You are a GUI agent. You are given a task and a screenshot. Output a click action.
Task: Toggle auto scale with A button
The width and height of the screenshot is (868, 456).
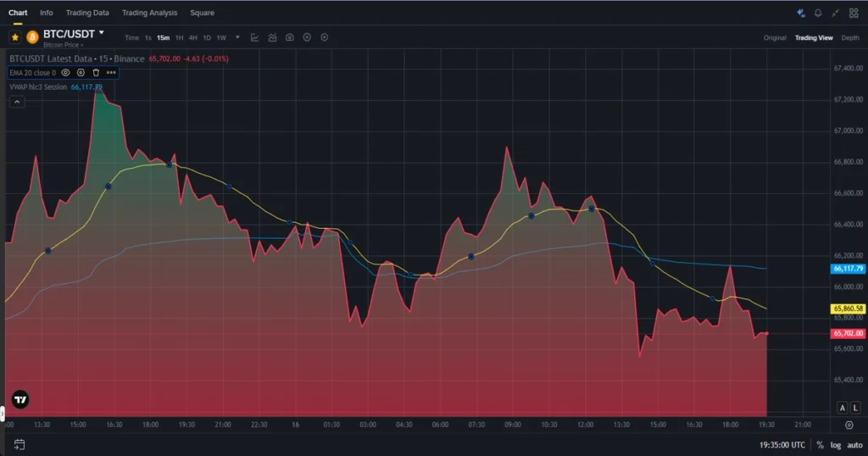click(843, 408)
